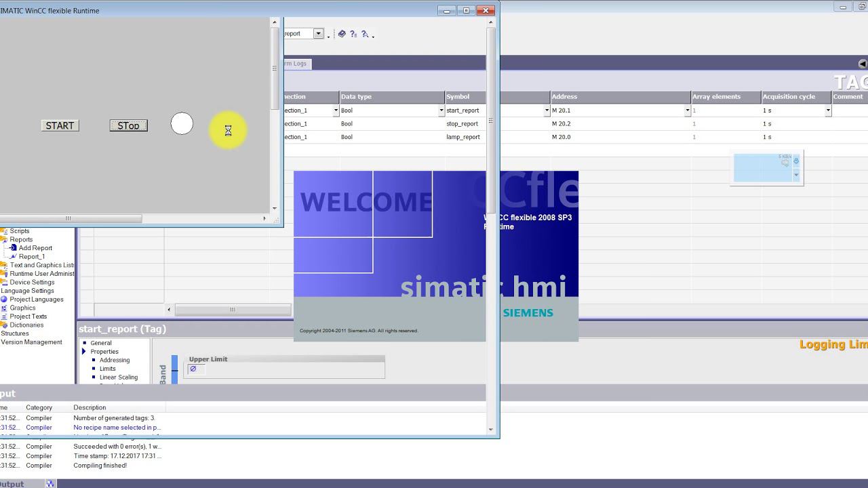The width and height of the screenshot is (868, 488).
Task: Select the address cell M 20.0
Action: pyautogui.click(x=620, y=137)
